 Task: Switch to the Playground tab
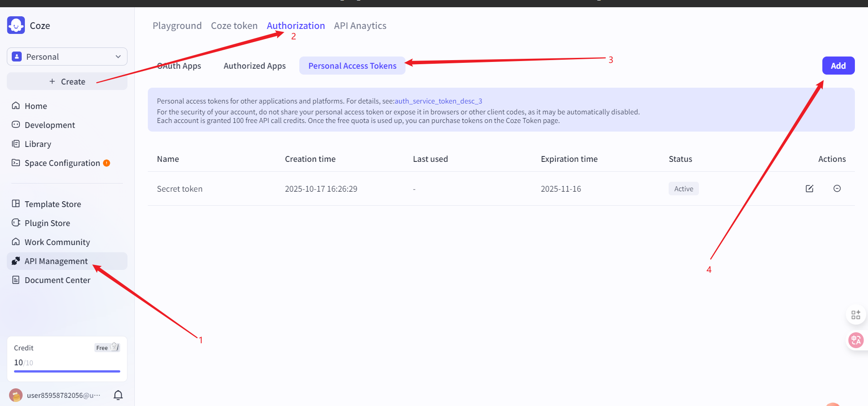click(x=177, y=26)
